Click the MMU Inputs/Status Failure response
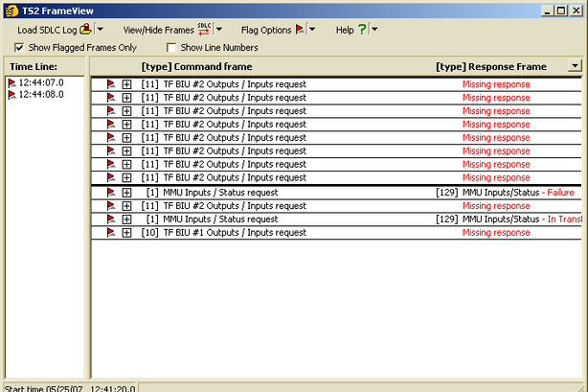Screen dimensions: 588x392 (505, 193)
